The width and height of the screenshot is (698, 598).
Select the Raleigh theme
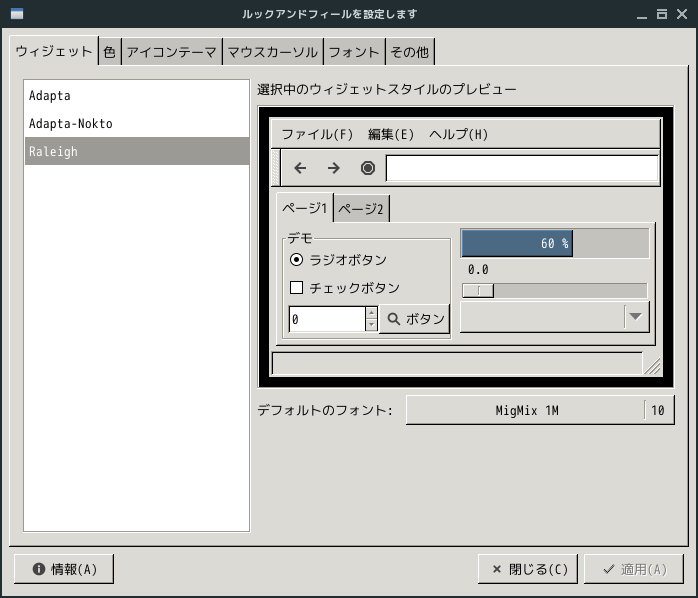click(137, 151)
